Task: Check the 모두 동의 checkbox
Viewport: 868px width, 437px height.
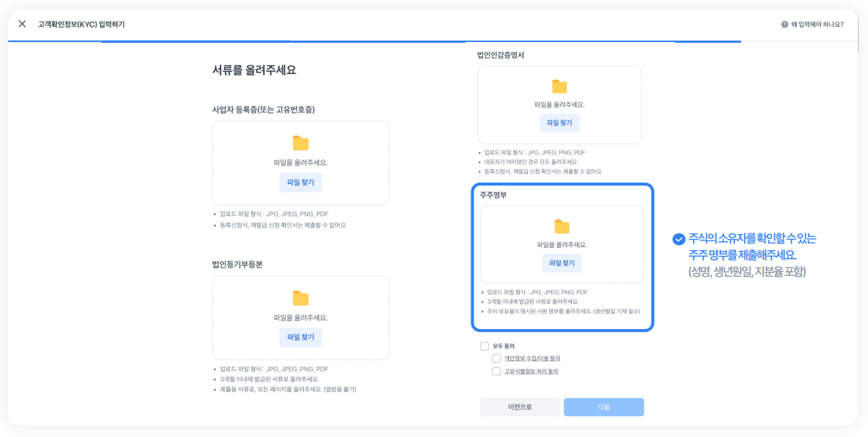Action: pyautogui.click(x=484, y=346)
